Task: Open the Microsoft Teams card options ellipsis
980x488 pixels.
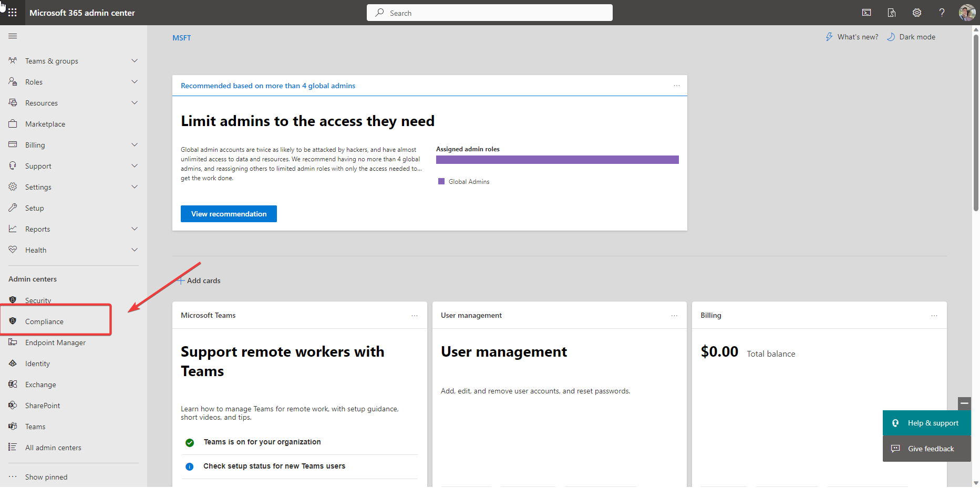Action: tap(415, 316)
